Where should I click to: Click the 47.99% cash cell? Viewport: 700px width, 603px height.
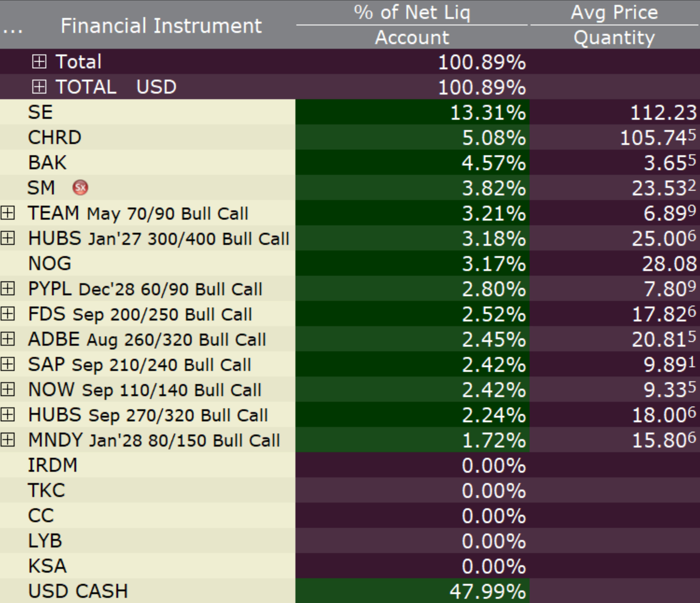coord(487,591)
